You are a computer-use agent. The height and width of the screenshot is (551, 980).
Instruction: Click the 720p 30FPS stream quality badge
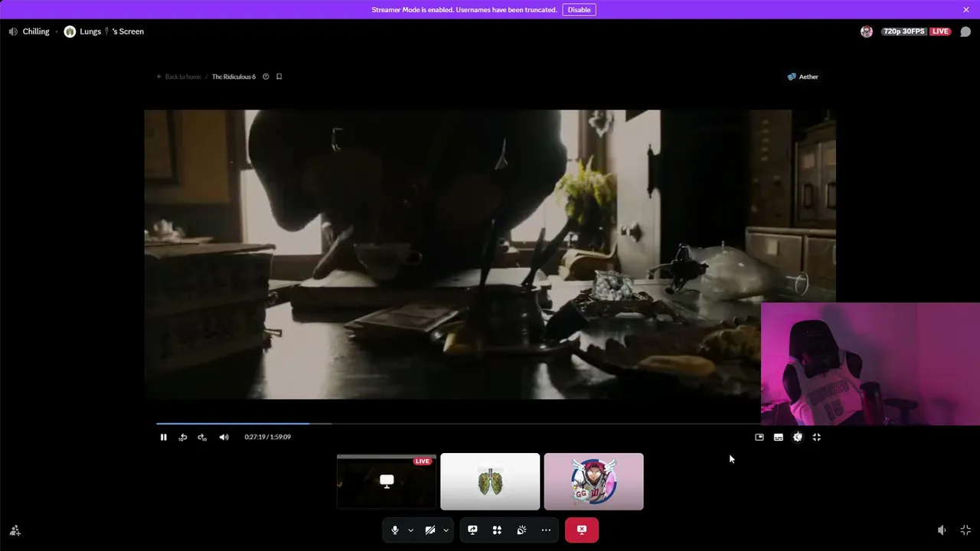click(x=904, y=31)
